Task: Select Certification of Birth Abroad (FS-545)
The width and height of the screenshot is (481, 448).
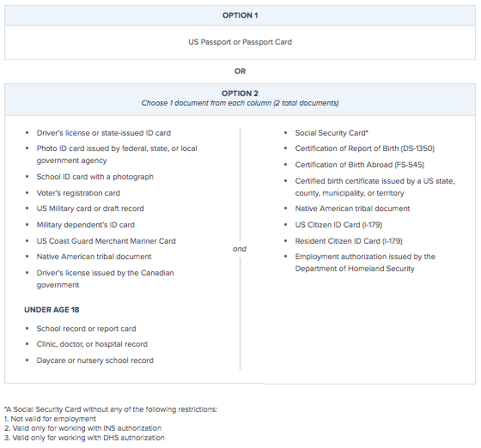Action: [x=360, y=165]
